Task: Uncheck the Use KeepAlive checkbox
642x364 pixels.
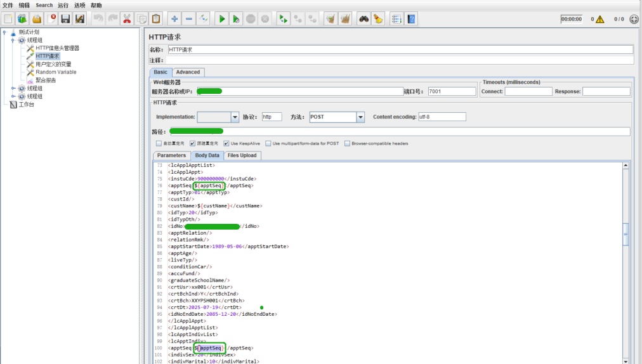Action: pos(226,143)
